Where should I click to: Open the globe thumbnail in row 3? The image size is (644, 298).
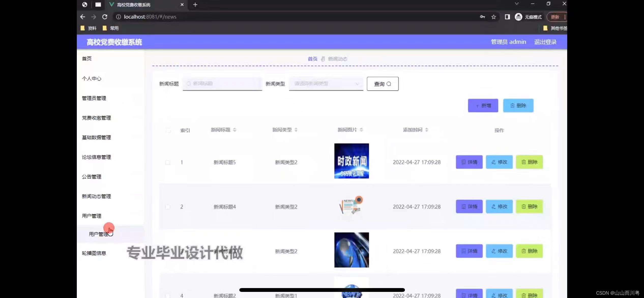(x=352, y=250)
